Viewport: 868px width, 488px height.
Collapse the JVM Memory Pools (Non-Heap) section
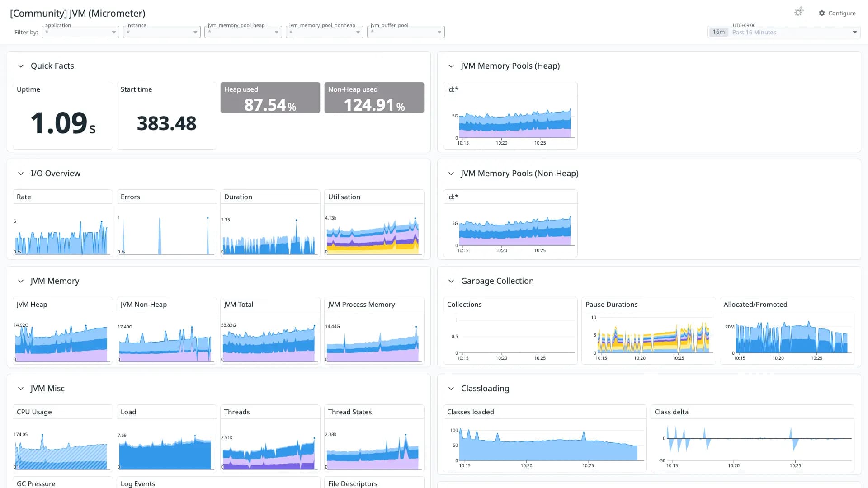(x=451, y=174)
